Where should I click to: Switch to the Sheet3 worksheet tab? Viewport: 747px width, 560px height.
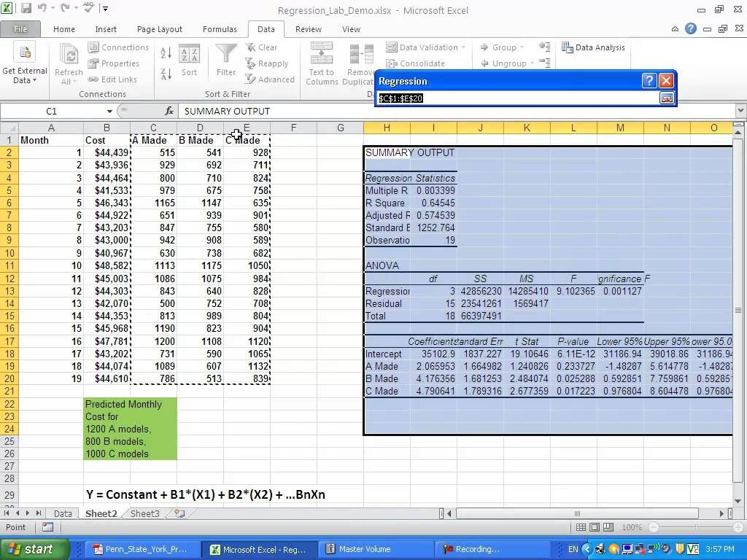(x=144, y=513)
